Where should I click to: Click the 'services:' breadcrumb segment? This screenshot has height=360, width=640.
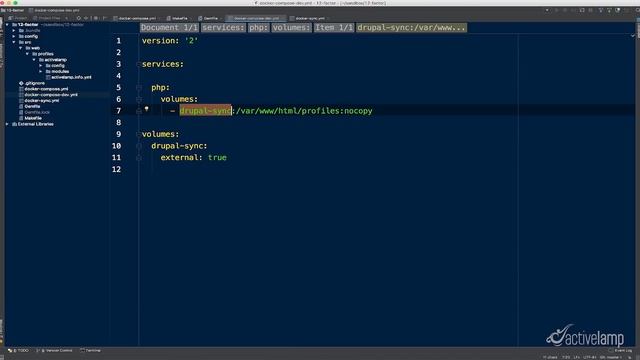pos(223,28)
